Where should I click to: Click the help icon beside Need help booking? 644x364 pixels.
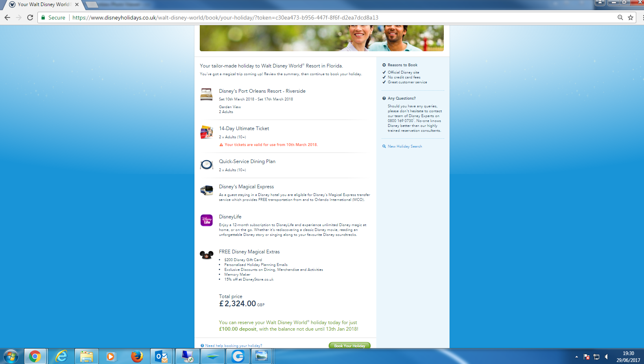(202, 346)
